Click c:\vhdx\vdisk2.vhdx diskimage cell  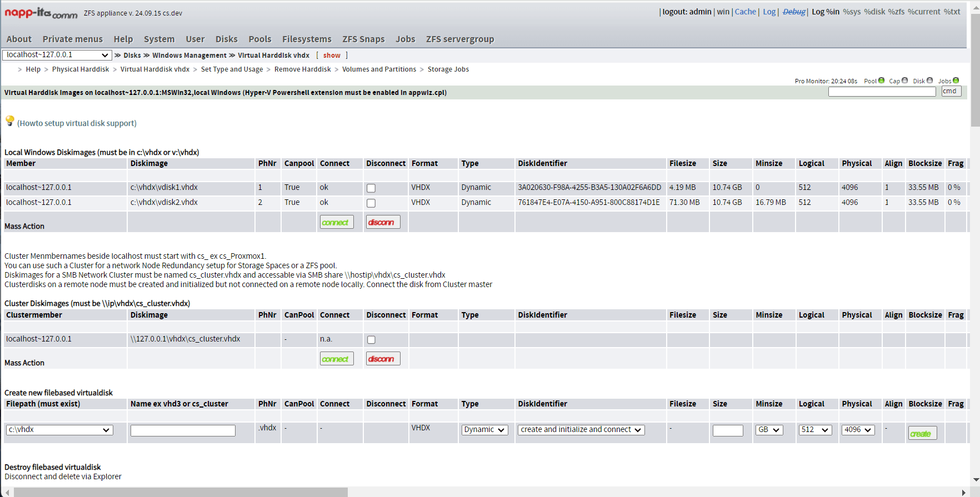164,203
